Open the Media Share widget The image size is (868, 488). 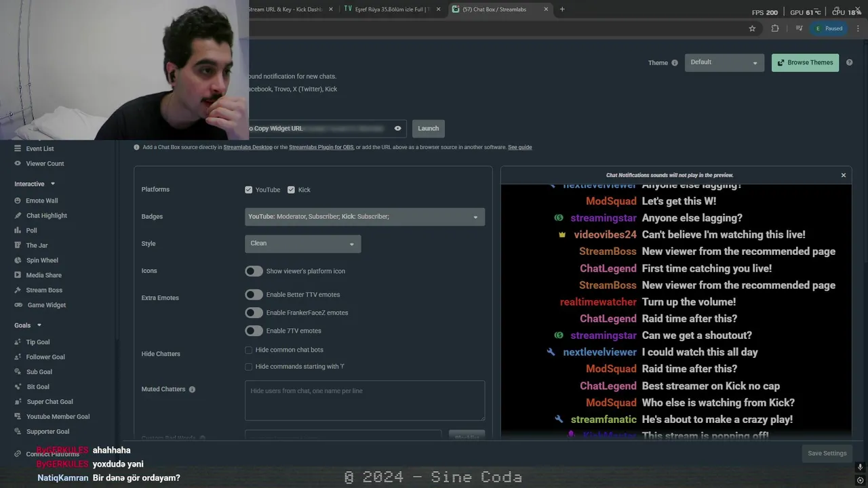coord(43,275)
